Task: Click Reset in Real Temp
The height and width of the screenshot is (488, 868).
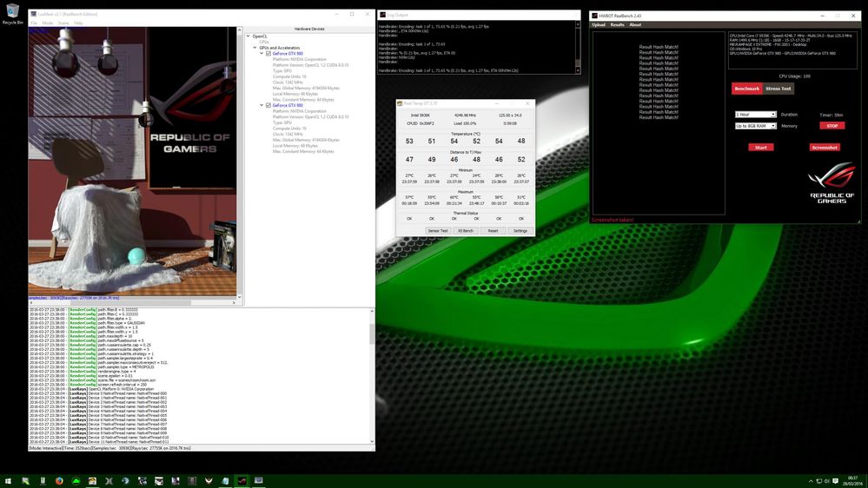Action: click(493, 231)
